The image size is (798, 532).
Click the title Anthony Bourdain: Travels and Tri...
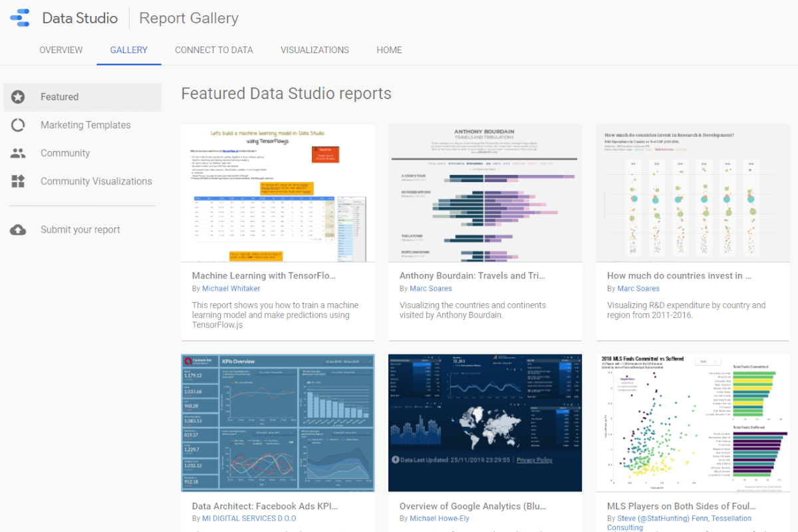pos(472,275)
